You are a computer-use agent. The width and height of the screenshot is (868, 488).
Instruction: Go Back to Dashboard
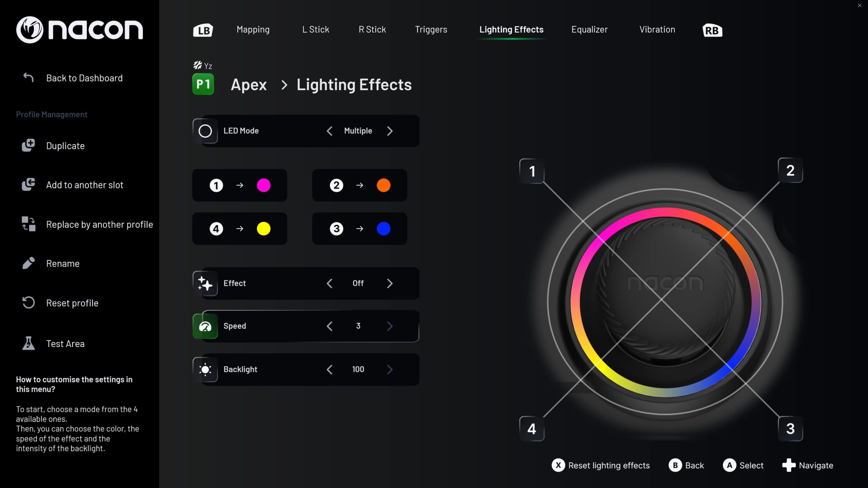(x=84, y=78)
